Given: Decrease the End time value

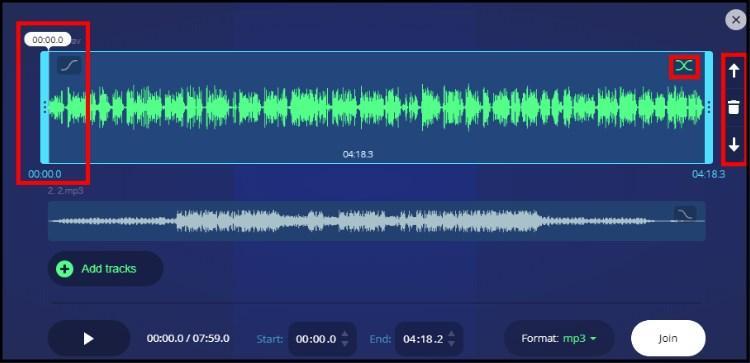Looking at the screenshot, I should (452, 344).
